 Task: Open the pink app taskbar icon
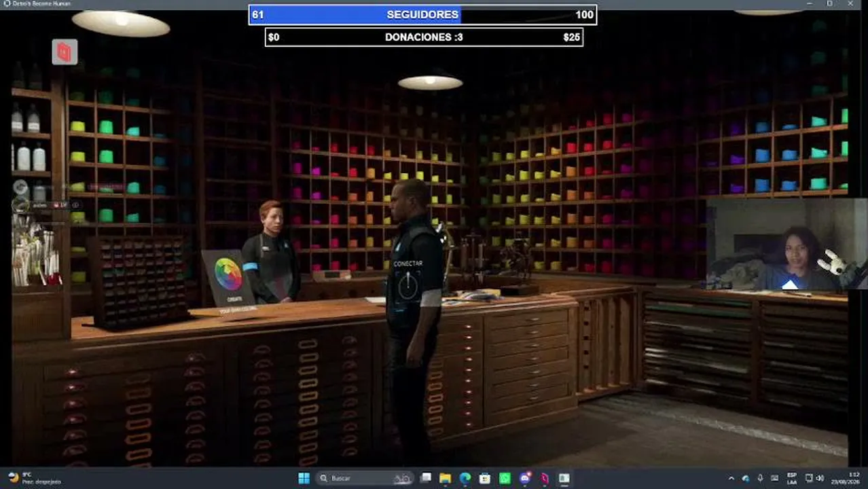[545, 478]
